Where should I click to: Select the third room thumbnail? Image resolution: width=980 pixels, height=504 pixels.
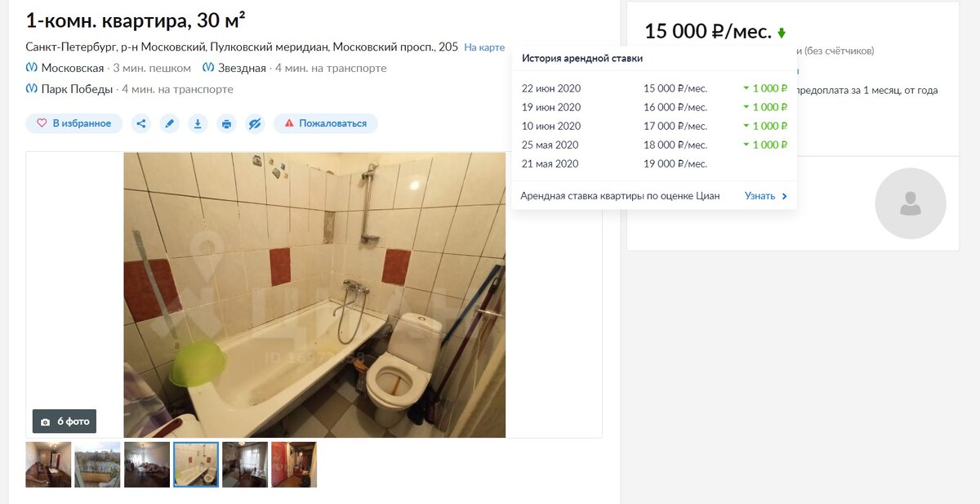click(147, 465)
